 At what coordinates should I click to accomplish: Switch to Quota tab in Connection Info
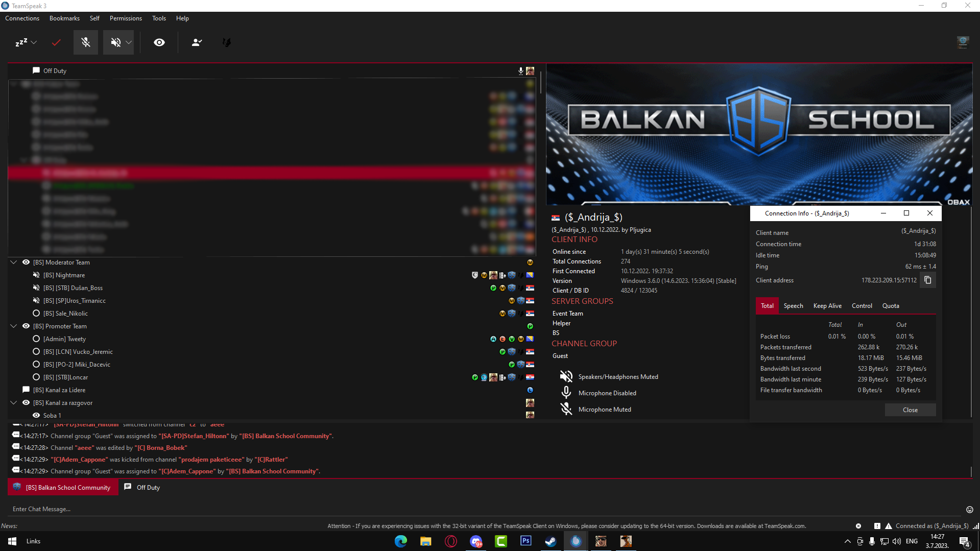[891, 306]
